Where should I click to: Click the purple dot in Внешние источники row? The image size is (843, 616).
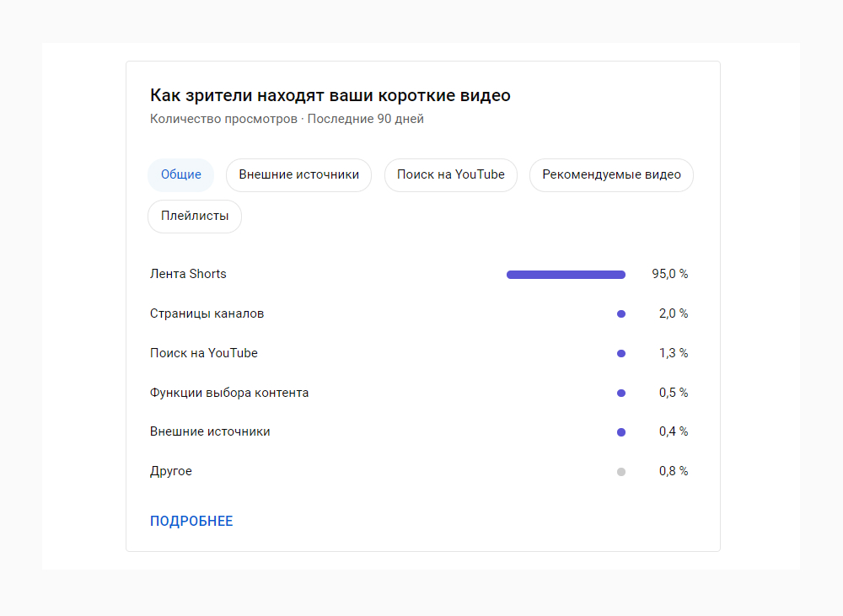click(621, 432)
